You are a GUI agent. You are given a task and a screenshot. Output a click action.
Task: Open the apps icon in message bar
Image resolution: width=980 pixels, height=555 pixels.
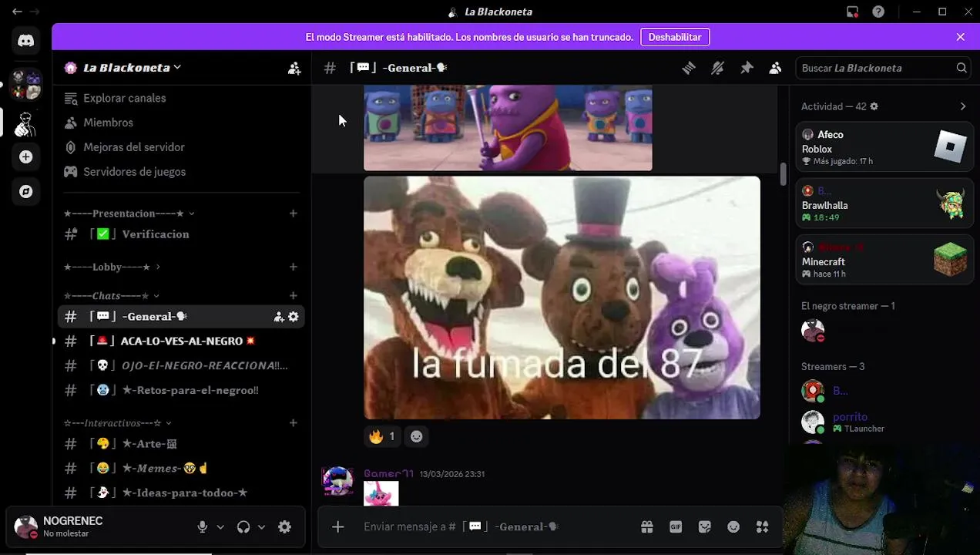click(x=763, y=526)
